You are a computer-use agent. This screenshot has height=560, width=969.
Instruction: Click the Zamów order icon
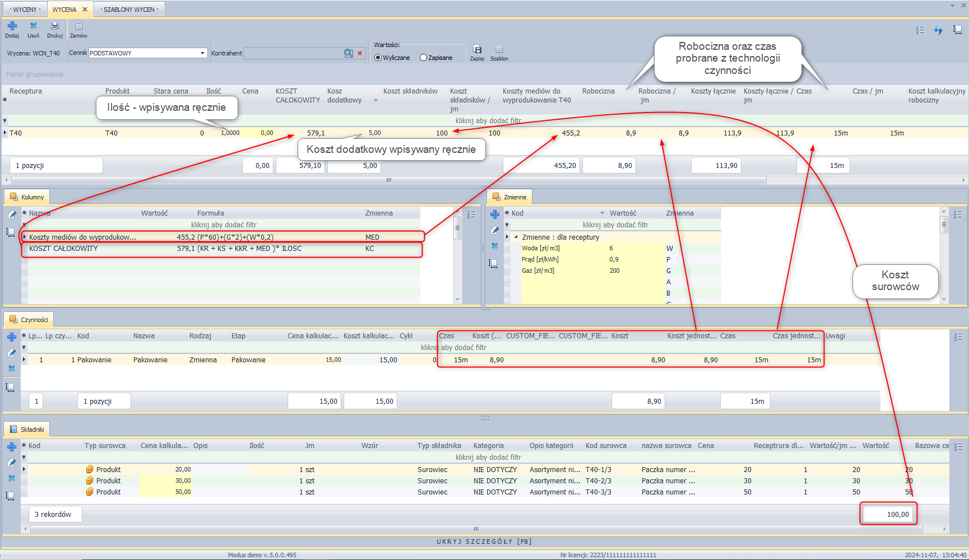[78, 26]
